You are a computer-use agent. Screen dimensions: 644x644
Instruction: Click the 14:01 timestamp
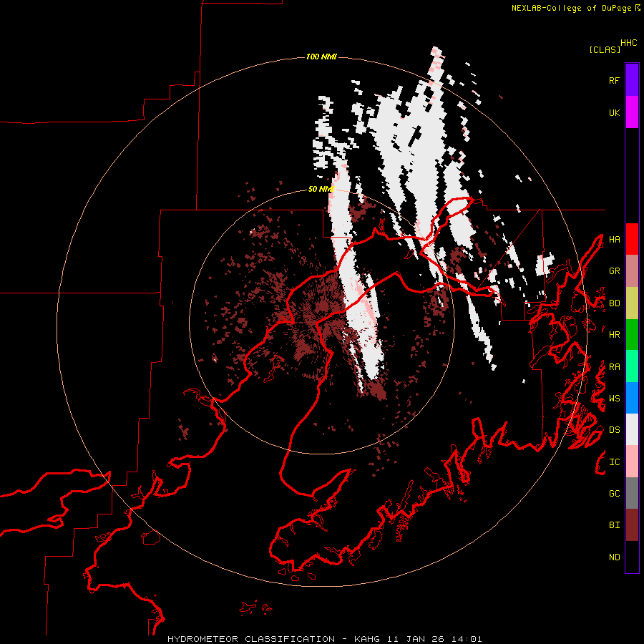(467, 639)
